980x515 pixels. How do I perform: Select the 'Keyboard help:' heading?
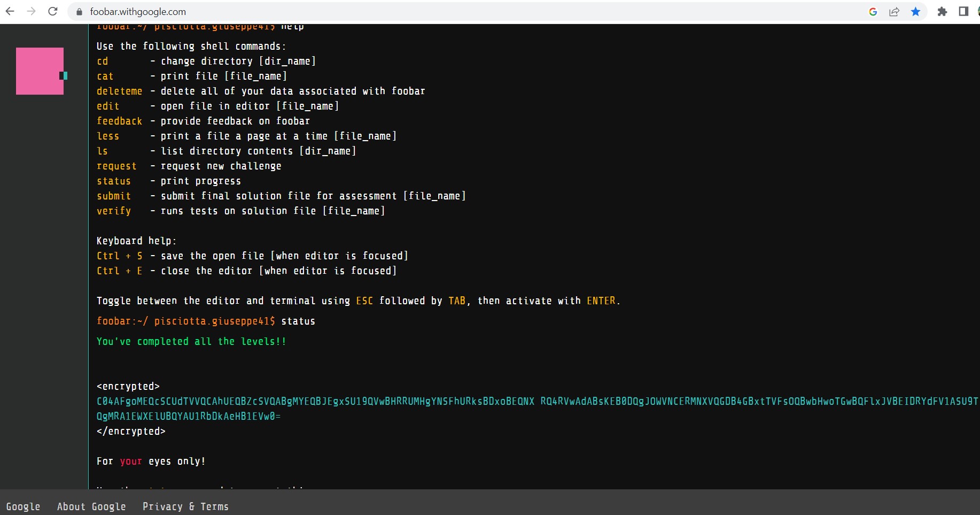pyautogui.click(x=136, y=241)
